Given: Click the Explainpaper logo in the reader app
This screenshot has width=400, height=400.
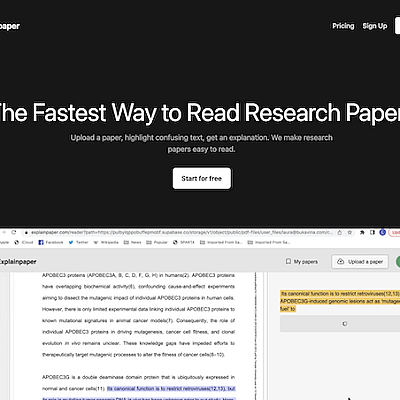Looking at the screenshot, I should point(18,262).
